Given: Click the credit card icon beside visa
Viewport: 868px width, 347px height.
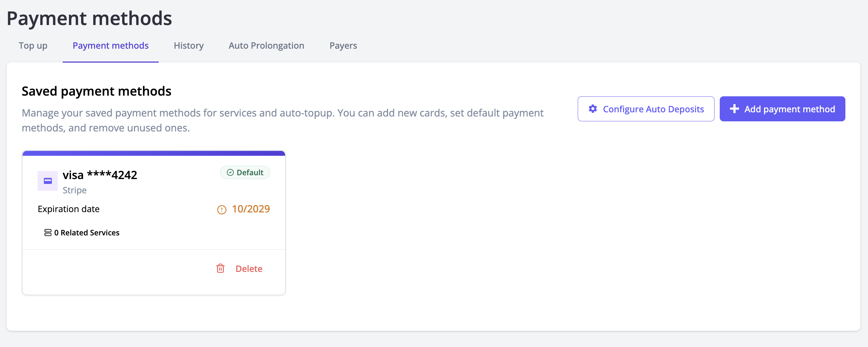Looking at the screenshot, I should click(48, 181).
